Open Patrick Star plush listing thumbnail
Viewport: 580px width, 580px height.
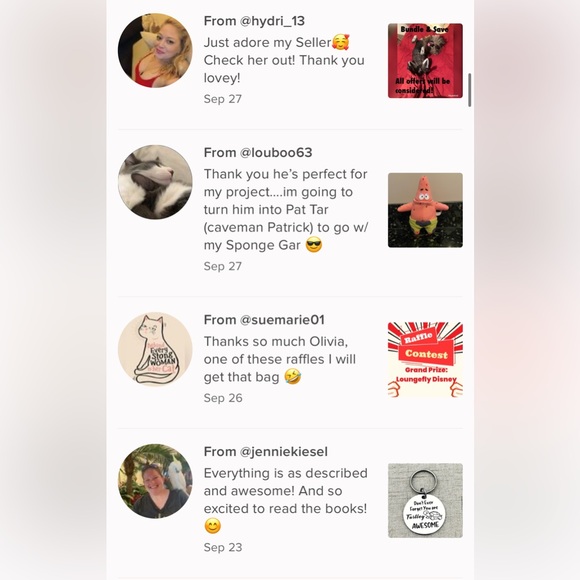pos(425,210)
